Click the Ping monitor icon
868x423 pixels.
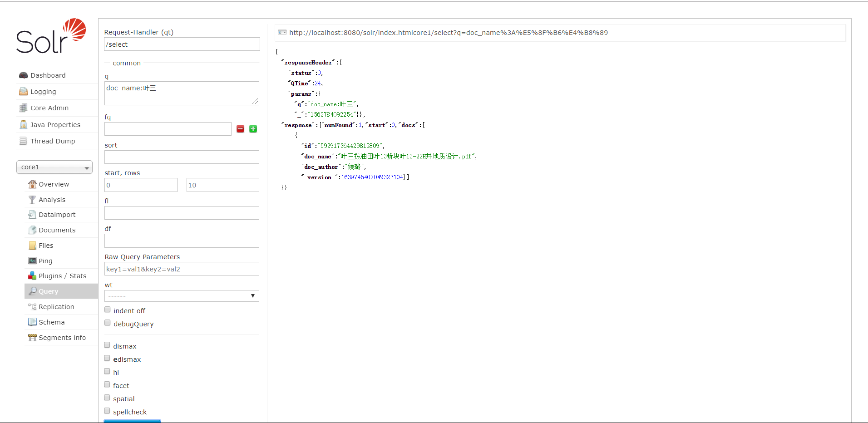(32, 261)
